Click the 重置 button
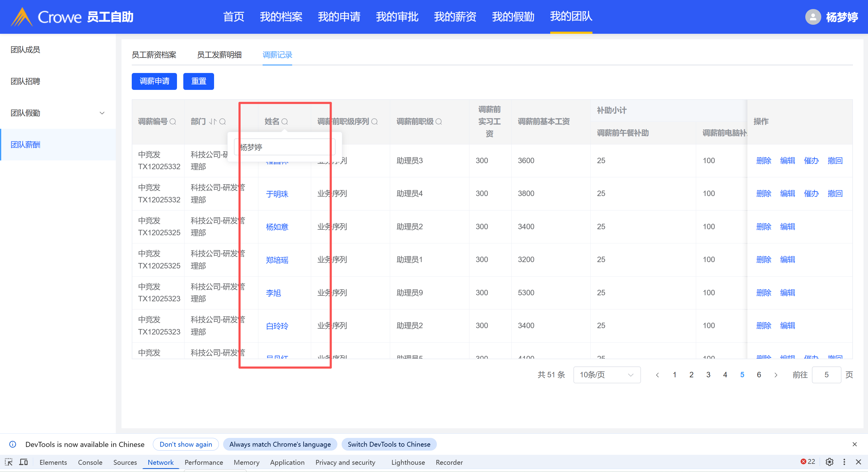Viewport: 868px width, 472px height. (198, 81)
